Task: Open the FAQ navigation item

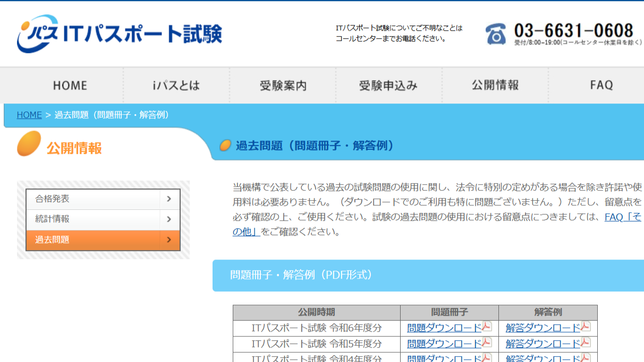Action: (601, 85)
